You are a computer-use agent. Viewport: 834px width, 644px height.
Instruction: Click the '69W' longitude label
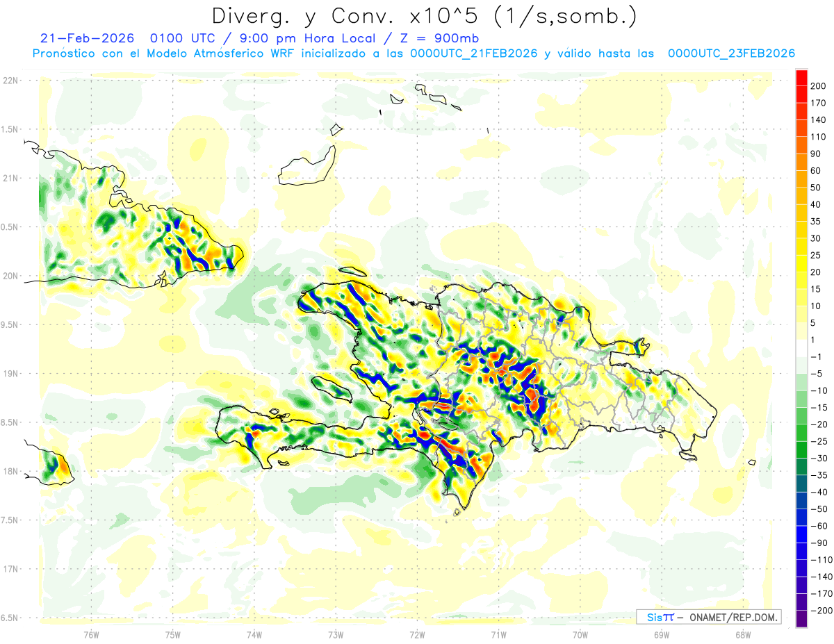662,634
